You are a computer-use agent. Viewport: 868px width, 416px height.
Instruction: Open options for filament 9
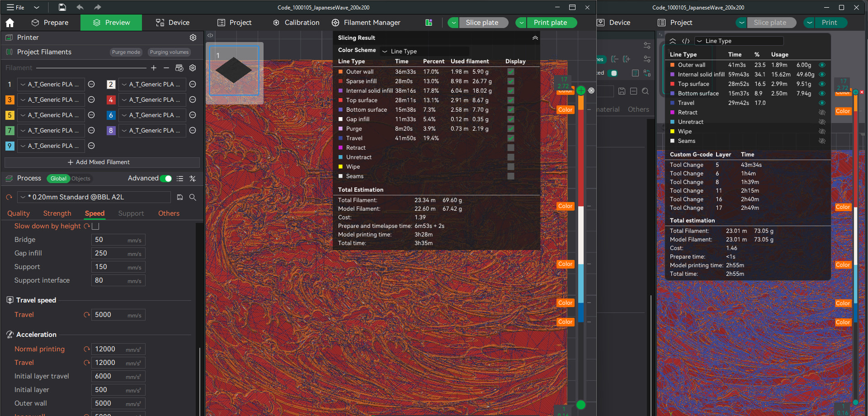pos(91,146)
